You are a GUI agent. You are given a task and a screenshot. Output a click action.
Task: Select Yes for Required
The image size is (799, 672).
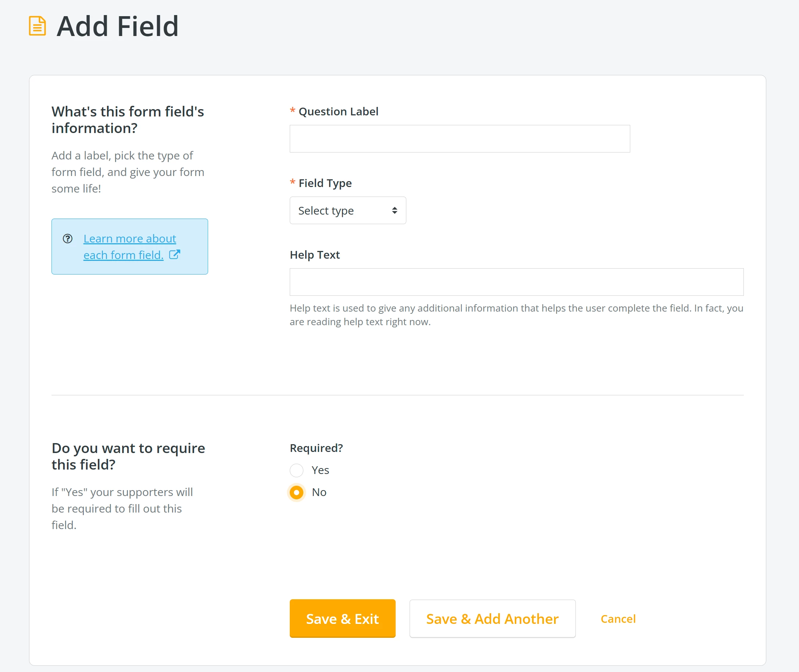(x=297, y=471)
